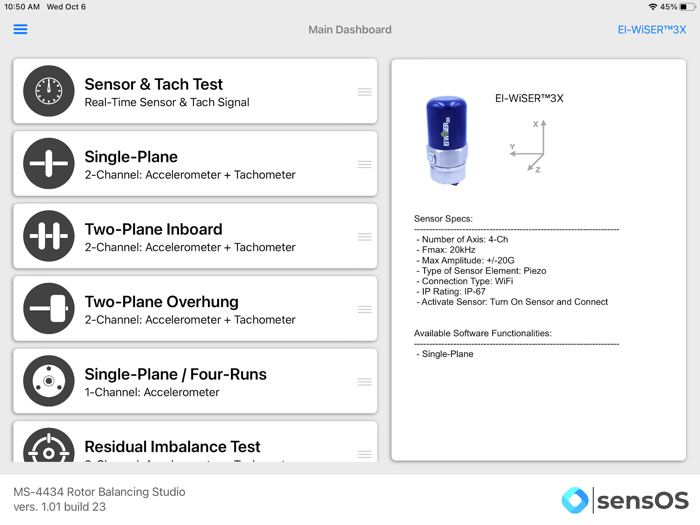Viewport: 700px width, 525px height.
Task: Click the XYZ axis orientation diagram
Action: point(527,148)
